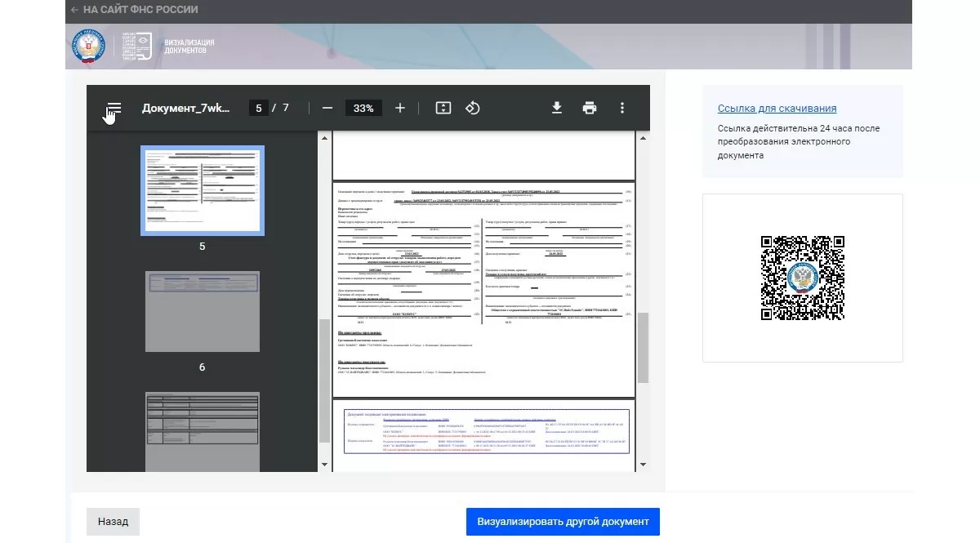Click the zoom out minus icon
The height and width of the screenshot is (543, 980).
click(327, 108)
